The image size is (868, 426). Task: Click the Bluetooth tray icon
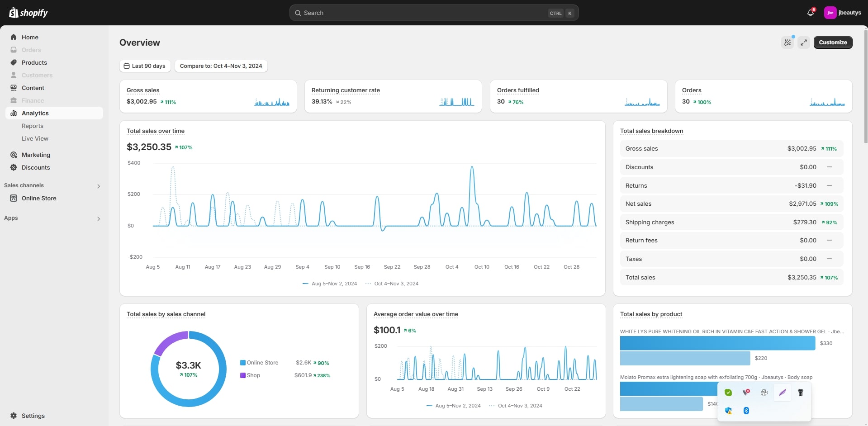pos(746,411)
